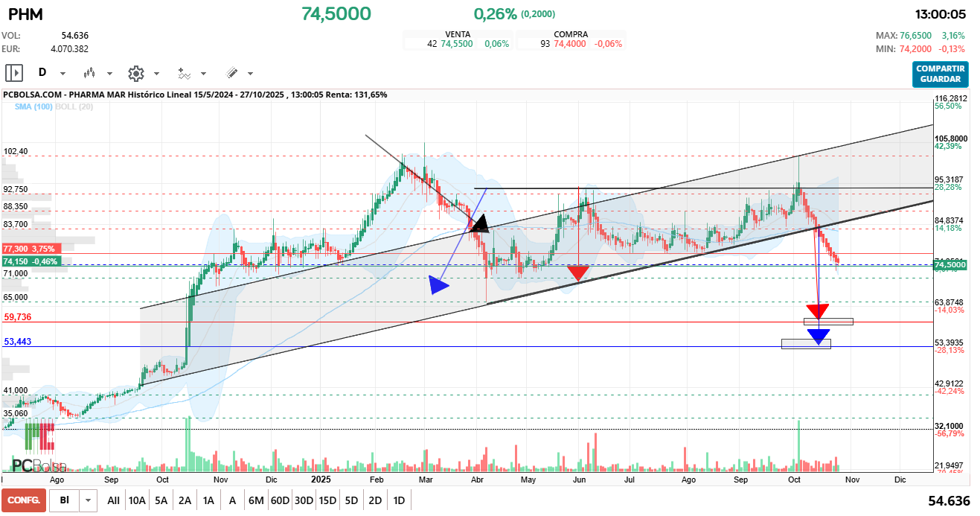Click the COMPRA price 74,4000
980x516 pixels.
coord(569,44)
